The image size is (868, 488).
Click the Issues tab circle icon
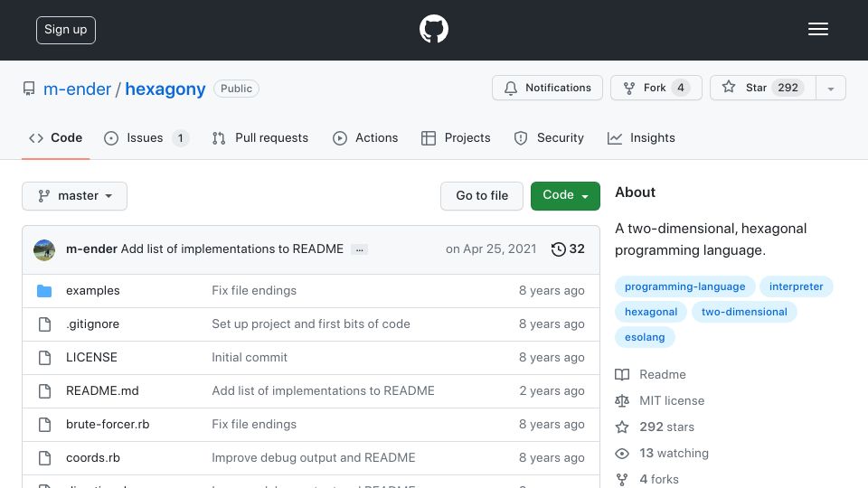click(110, 137)
